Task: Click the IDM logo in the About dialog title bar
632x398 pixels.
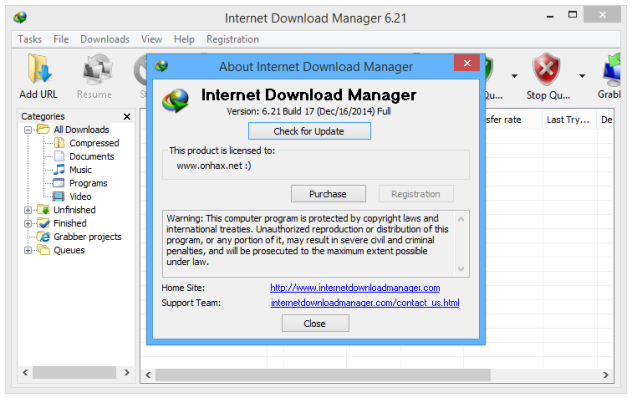Action: click(162, 66)
